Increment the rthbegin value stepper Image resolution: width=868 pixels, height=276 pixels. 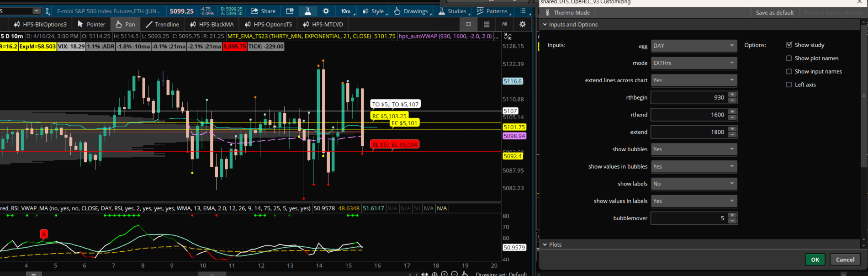point(732,95)
